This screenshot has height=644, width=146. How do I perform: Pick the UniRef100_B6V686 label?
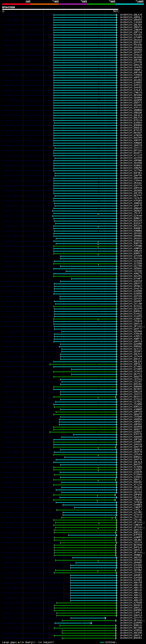click(131, 58)
